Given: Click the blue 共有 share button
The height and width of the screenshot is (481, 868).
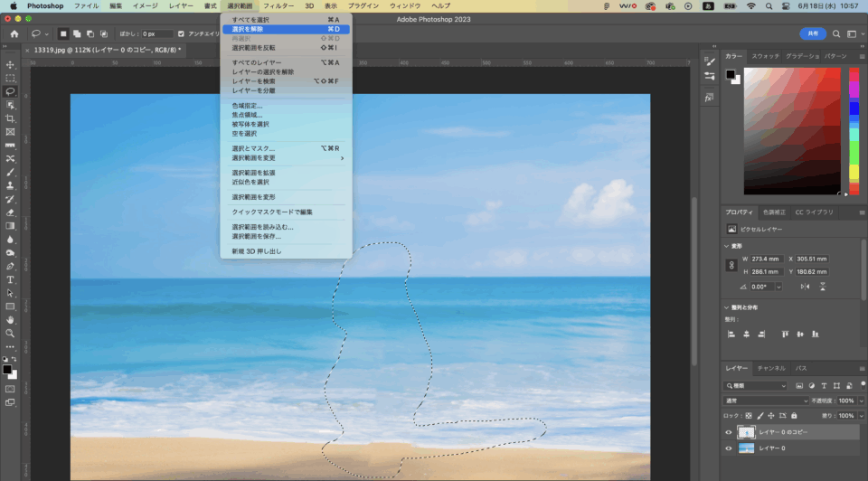Looking at the screenshot, I should [813, 33].
